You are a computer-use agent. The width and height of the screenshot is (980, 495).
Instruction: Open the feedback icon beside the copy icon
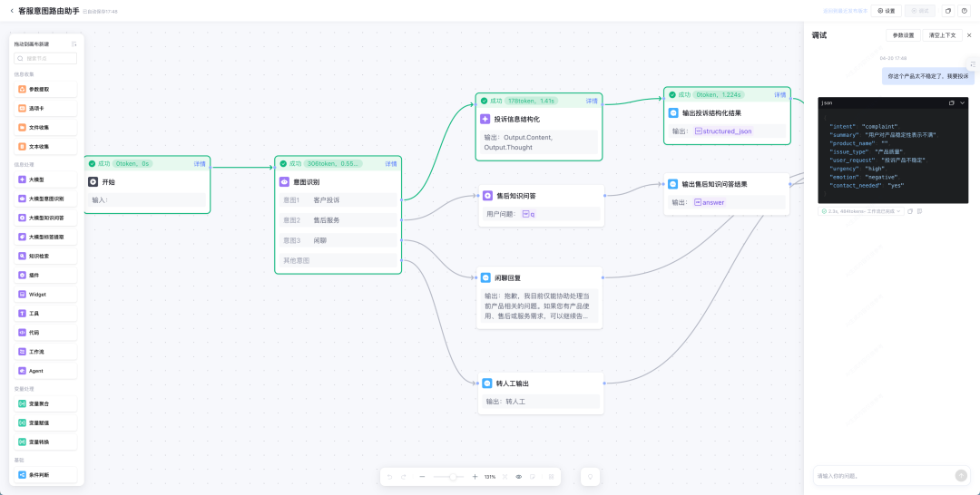[919, 211]
